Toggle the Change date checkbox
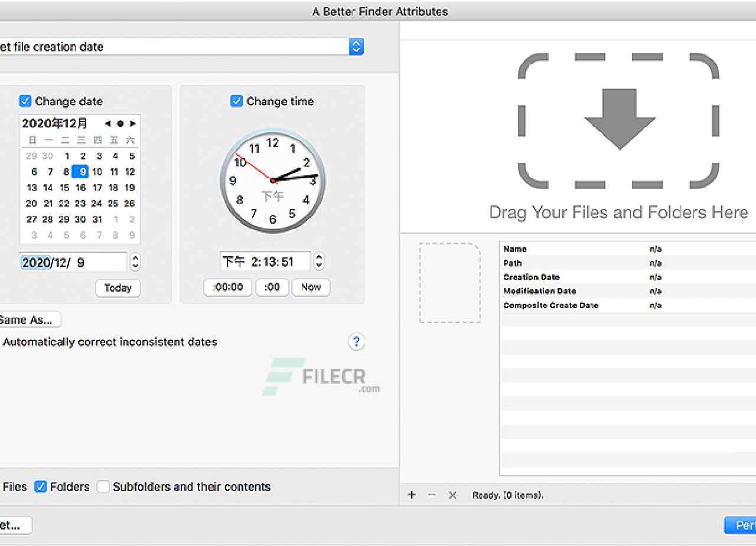Viewport: 756px width, 546px height. 25,101
